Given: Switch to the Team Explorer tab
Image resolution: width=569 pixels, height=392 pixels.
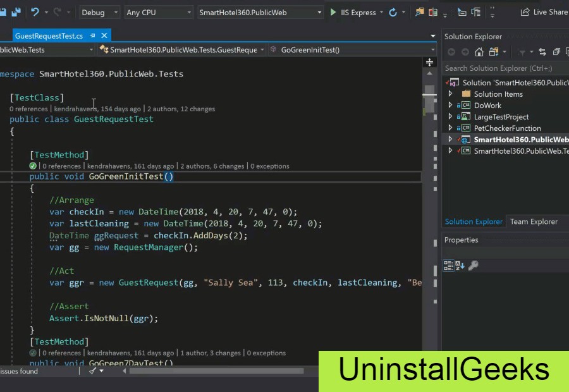Looking at the screenshot, I should [534, 221].
